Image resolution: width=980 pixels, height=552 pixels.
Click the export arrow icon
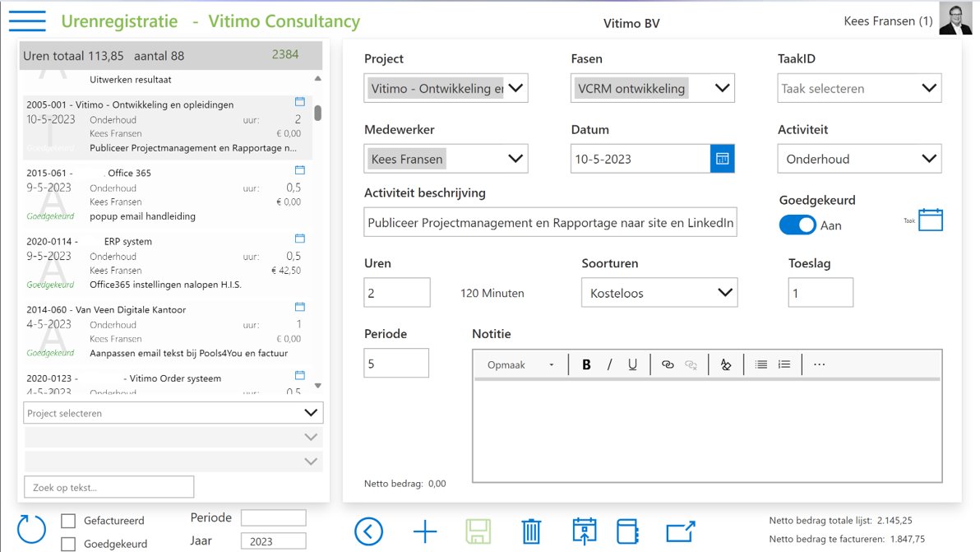(681, 531)
